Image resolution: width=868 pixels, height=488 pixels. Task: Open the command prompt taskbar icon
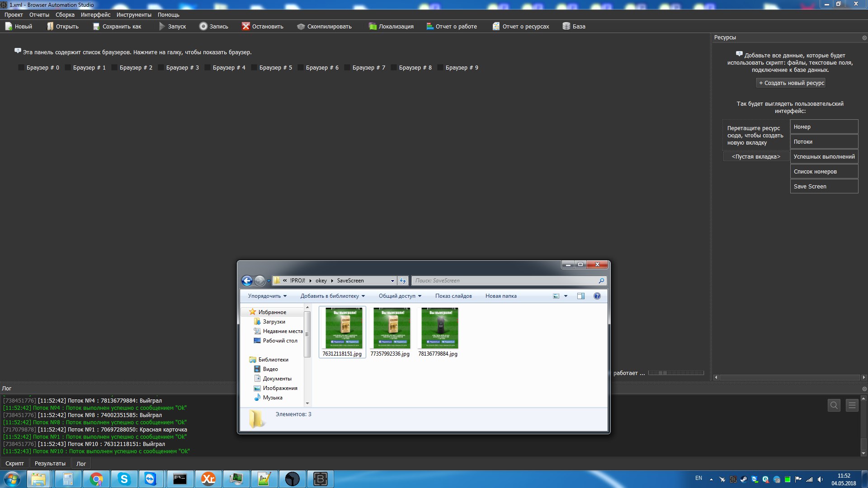point(180,479)
